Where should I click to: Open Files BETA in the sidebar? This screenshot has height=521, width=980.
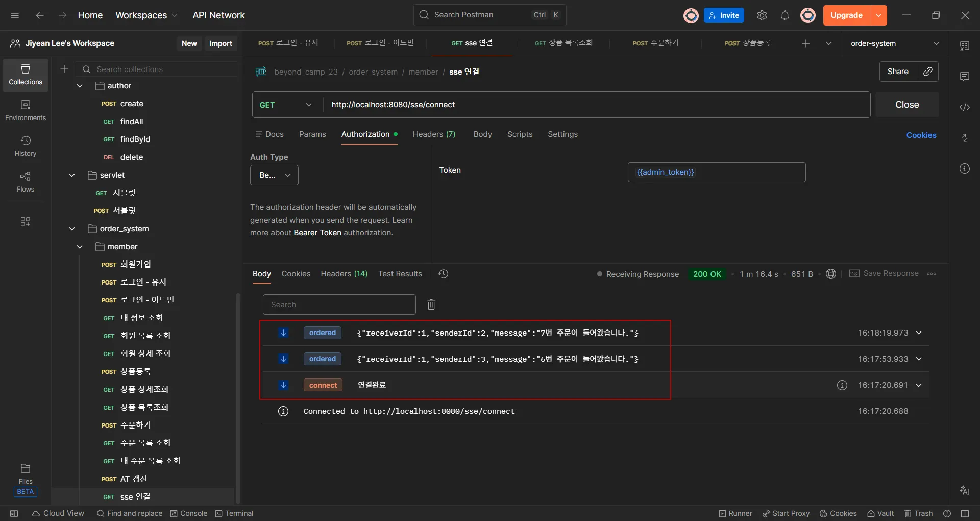tap(26, 480)
